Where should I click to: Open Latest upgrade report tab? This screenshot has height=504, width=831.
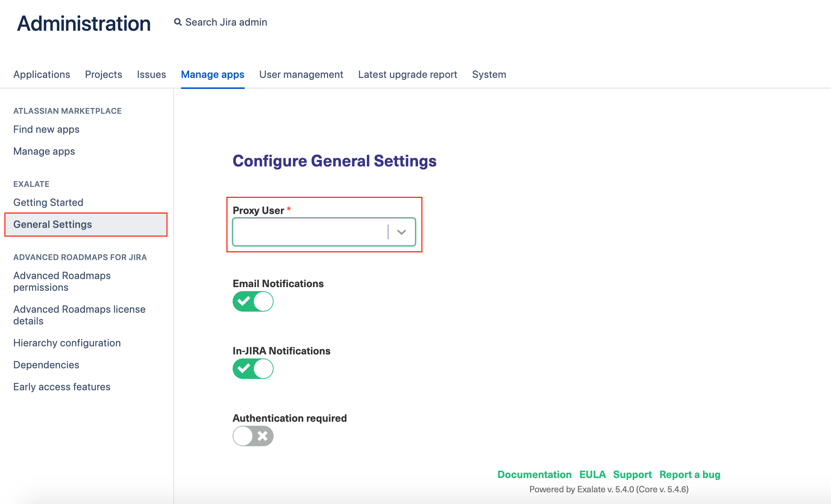tap(407, 75)
